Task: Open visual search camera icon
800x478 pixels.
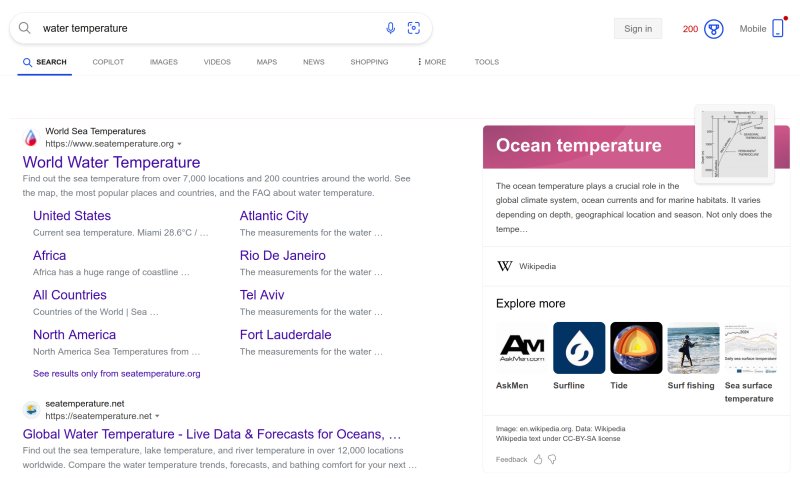Action: (x=414, y=28)
